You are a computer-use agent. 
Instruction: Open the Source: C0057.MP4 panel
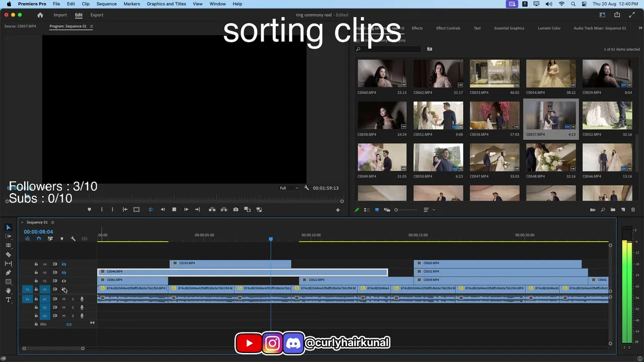pos(20,26)
